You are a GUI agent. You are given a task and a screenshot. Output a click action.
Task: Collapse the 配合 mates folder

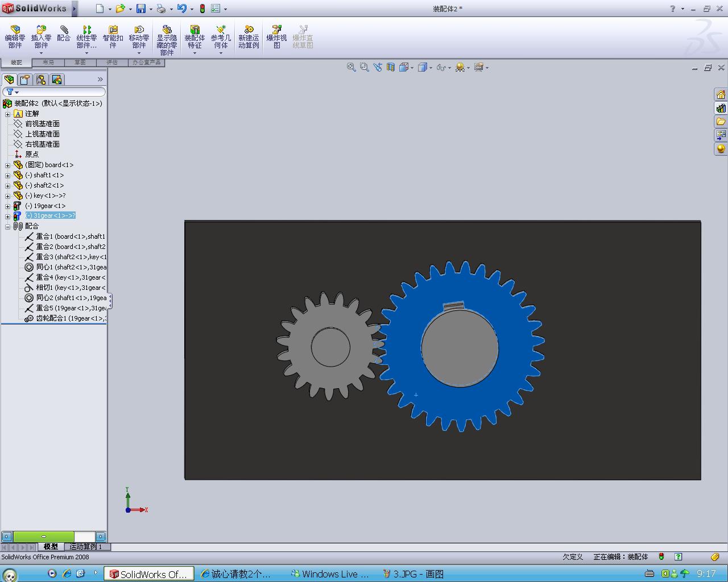pos(8,227)
